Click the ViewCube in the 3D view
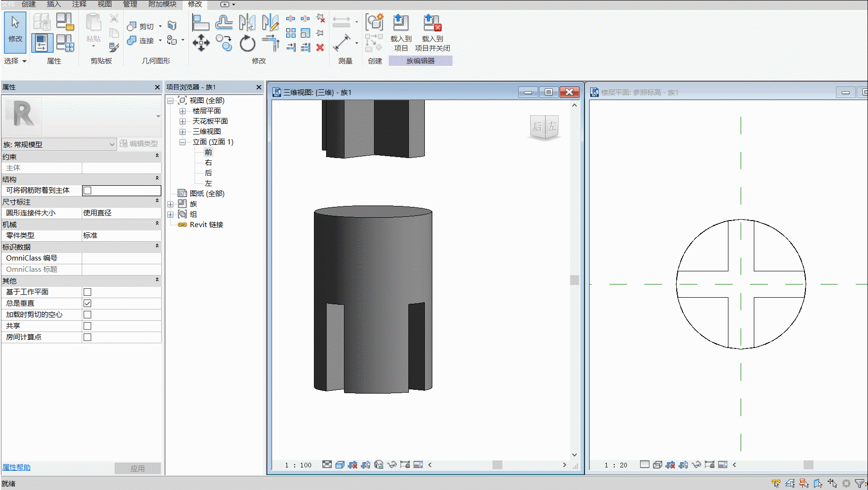The image size is (868, 490). coord(545,127)
